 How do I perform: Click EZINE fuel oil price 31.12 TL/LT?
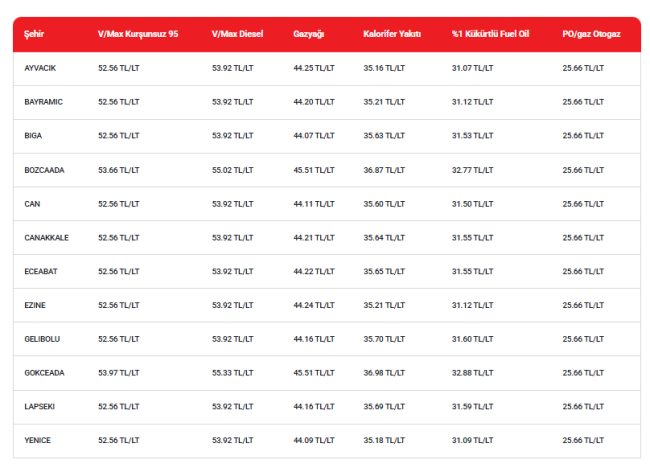click(473, 305)
